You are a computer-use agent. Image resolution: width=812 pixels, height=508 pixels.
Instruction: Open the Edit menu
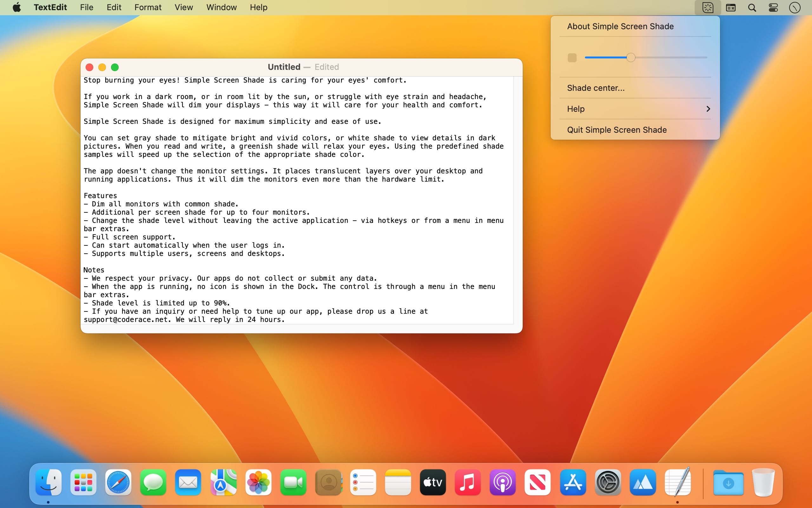point(114,7)
